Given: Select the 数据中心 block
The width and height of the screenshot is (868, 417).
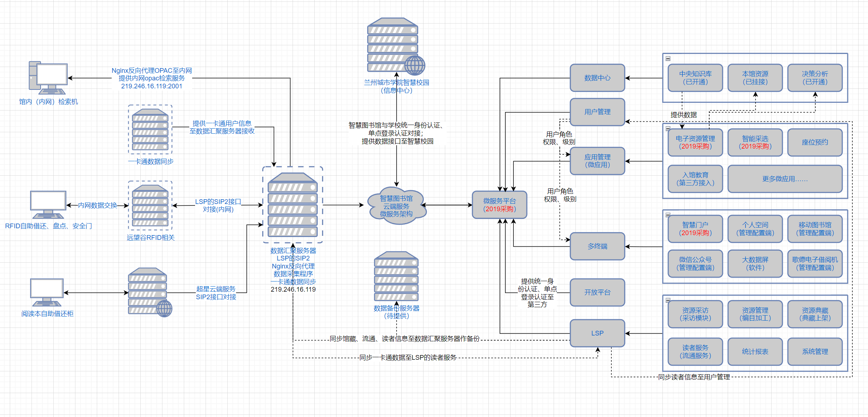Looking at the screenshot, I should (597, 78).
